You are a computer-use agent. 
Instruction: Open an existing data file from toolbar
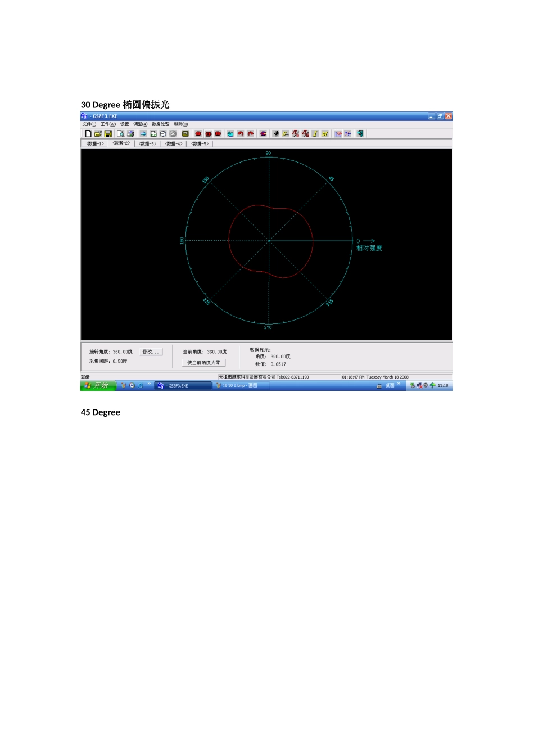(98, 133)
